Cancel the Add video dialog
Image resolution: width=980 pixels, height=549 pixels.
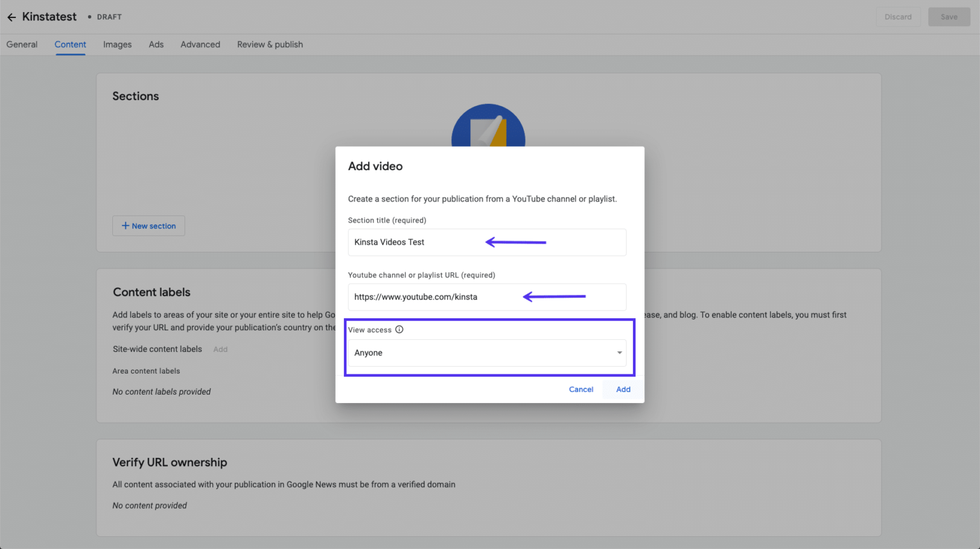(581, 389)
